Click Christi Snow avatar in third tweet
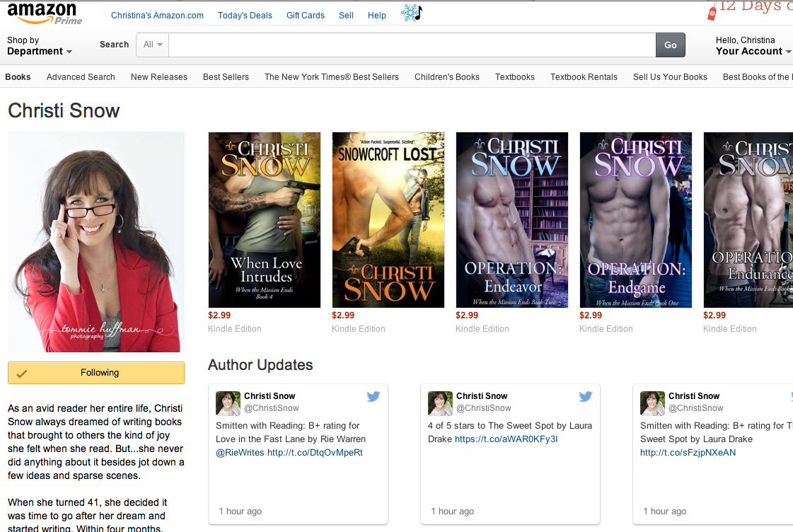Screen dimensions: 793x532 pyautogui.click(x=652, y=403)
